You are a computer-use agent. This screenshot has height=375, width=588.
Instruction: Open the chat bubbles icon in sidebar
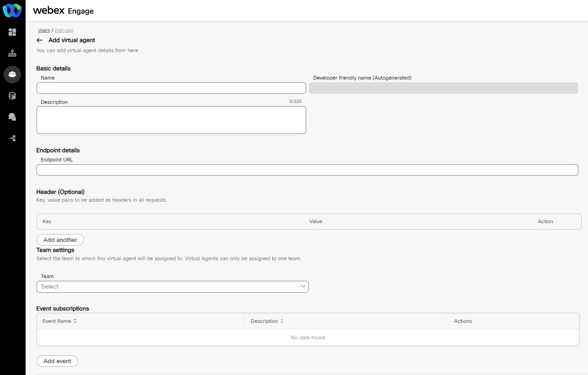click(x=12, y=117)
